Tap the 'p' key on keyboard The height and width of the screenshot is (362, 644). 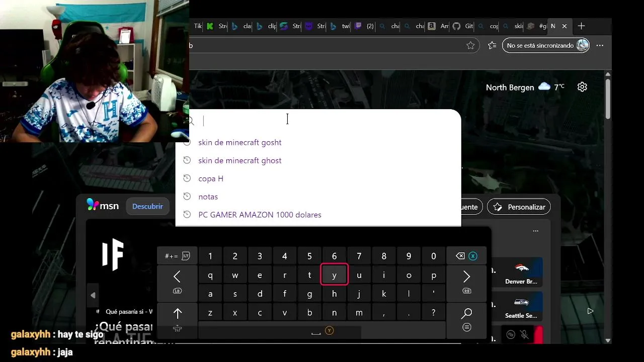[x=433, y=275]
